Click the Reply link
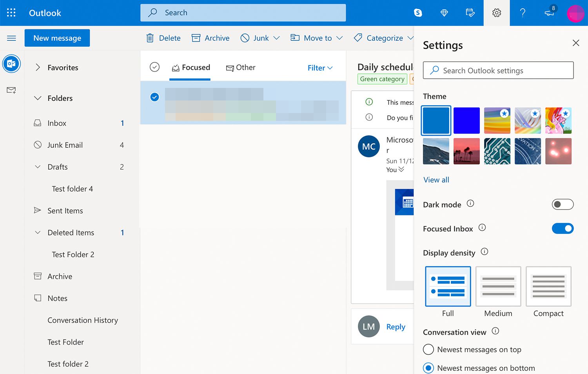 (x=396, y=327)
